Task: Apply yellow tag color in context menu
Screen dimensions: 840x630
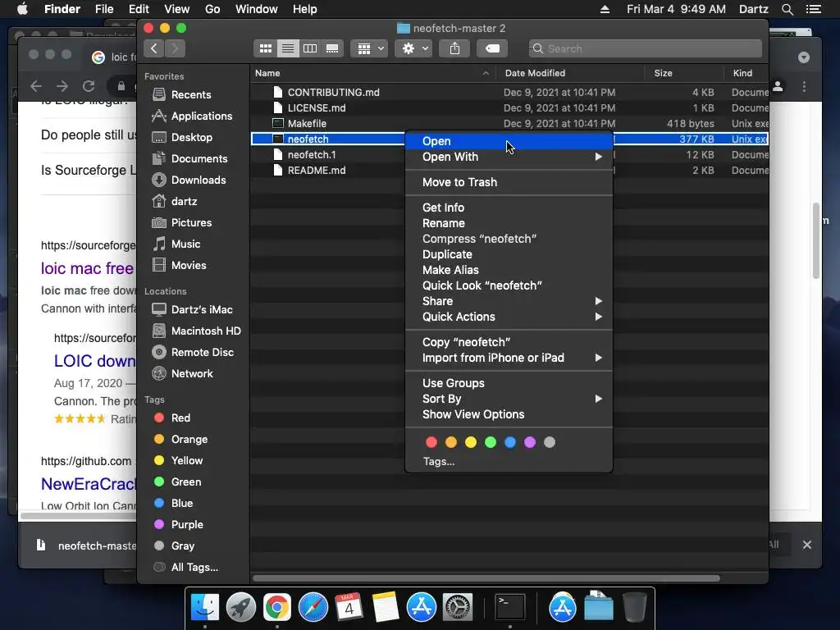Action: coord(471,442)
